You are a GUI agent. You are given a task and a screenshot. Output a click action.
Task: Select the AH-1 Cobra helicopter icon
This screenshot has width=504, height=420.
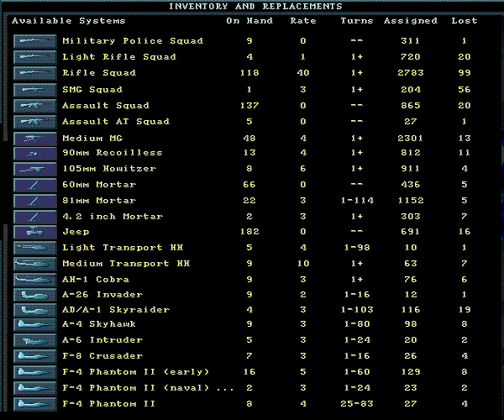click(x=35, y=280)
